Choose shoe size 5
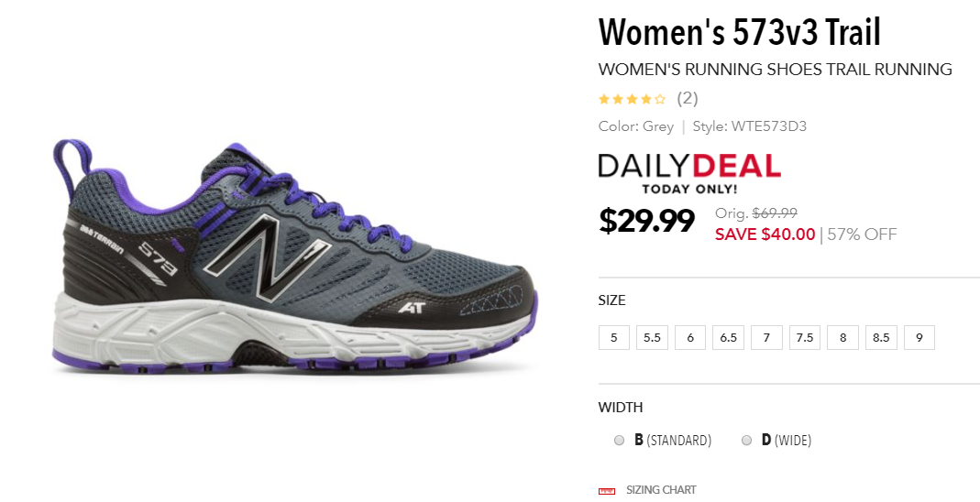The height and width of the screenshot is (502, 980). click(613, 337)
